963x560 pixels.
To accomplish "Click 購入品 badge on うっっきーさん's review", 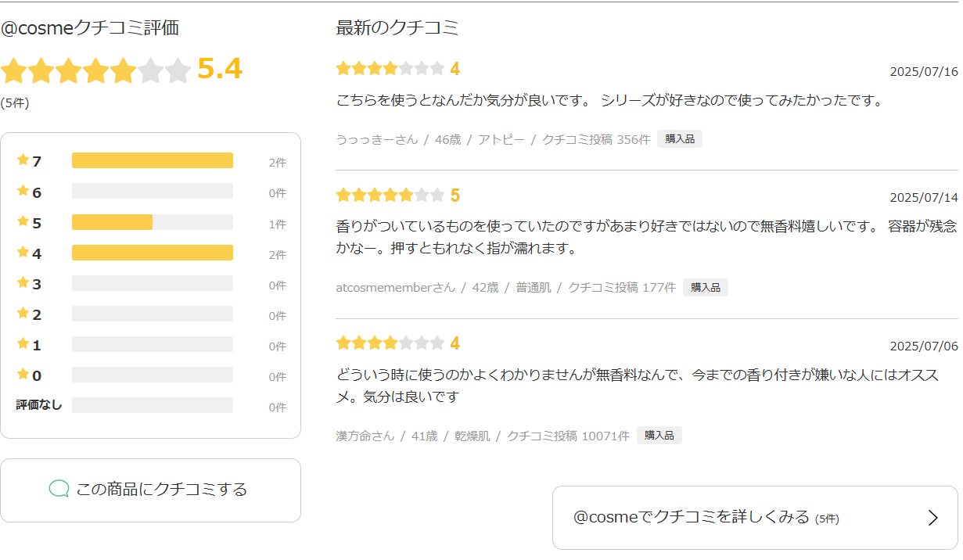I will point(679,139).
